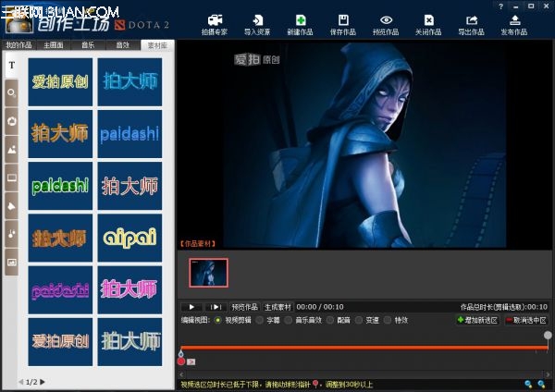Select the clip thumbnail in 作品素材 strip

209,273
